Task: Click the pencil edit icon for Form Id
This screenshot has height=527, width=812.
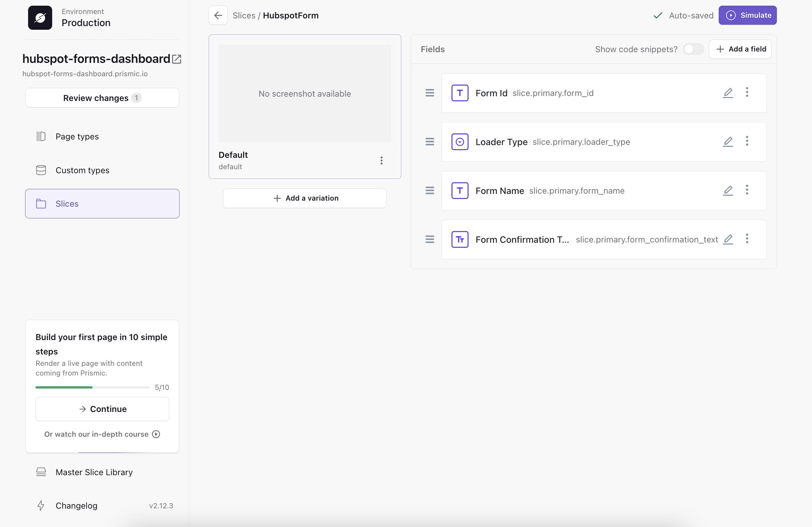Action: click(728, 93)
